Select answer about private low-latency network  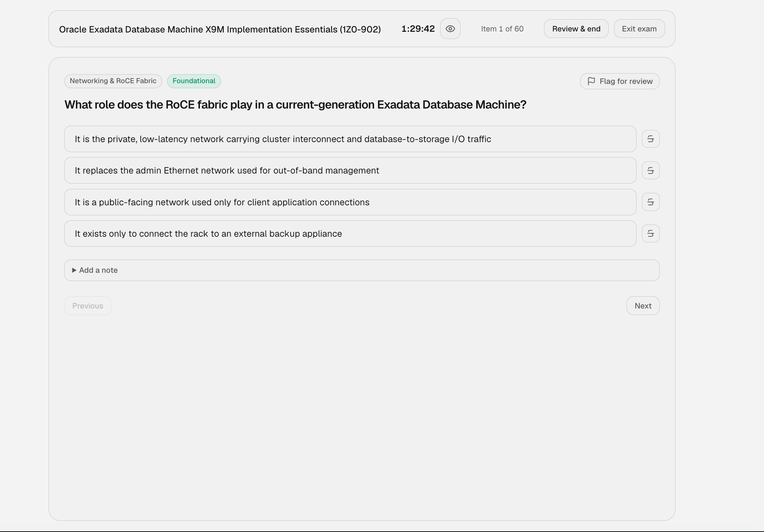click(x=350, y=139)
